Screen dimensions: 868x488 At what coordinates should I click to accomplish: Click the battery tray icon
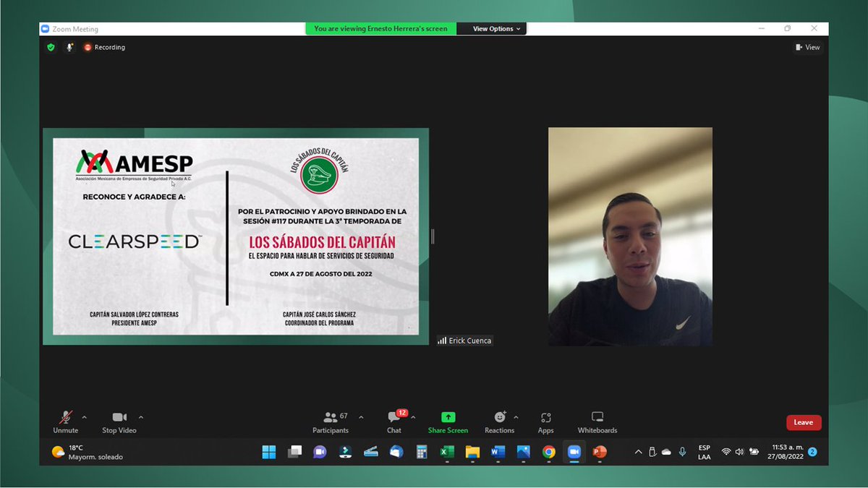pos(754,452)
